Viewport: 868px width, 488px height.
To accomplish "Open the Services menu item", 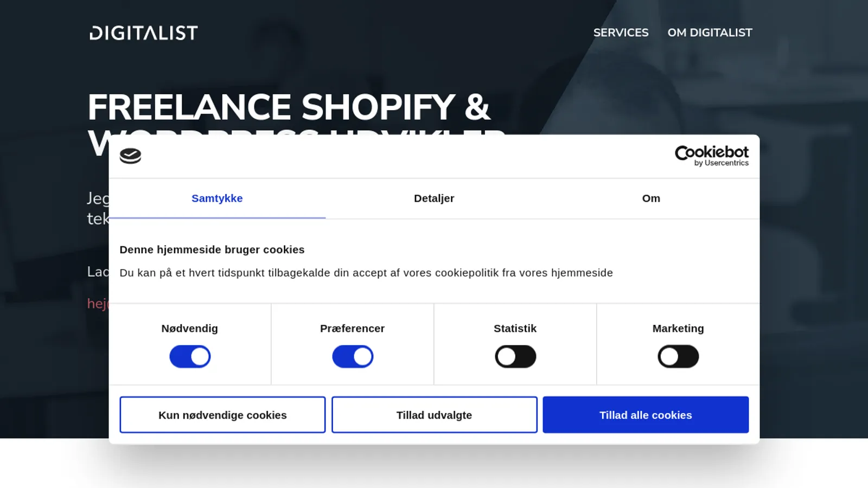I will click(621, 33).
